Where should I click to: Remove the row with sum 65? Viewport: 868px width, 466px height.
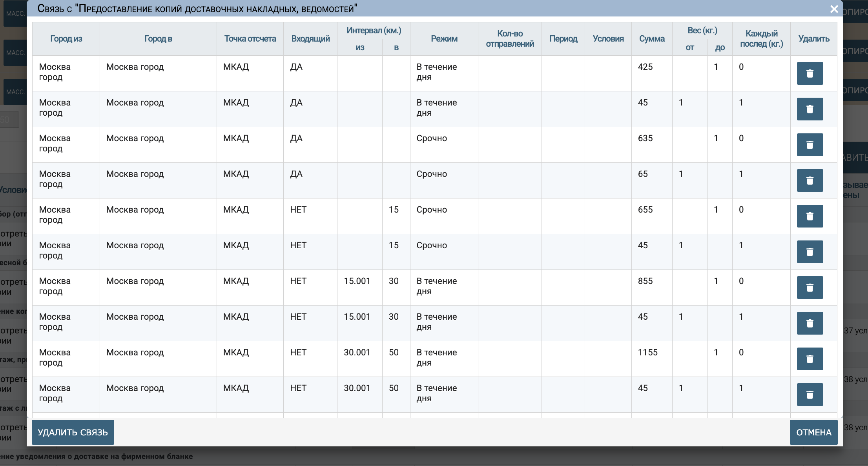810,180
